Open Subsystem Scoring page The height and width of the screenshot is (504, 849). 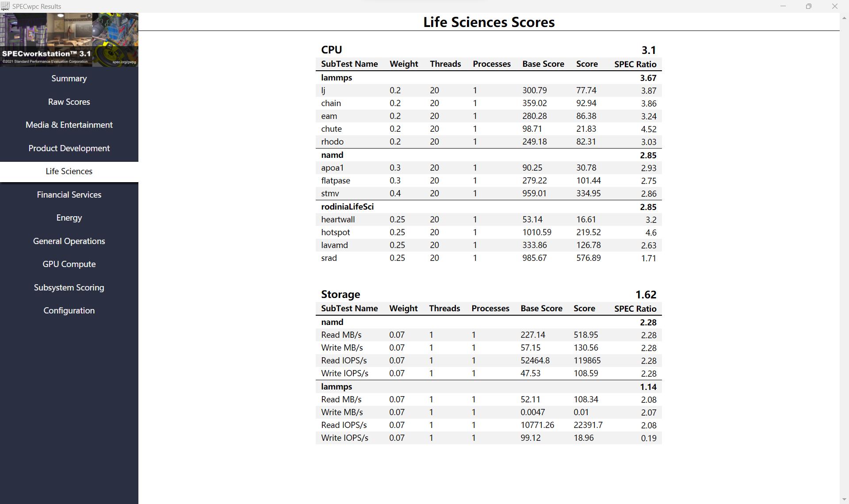(69, 287)
